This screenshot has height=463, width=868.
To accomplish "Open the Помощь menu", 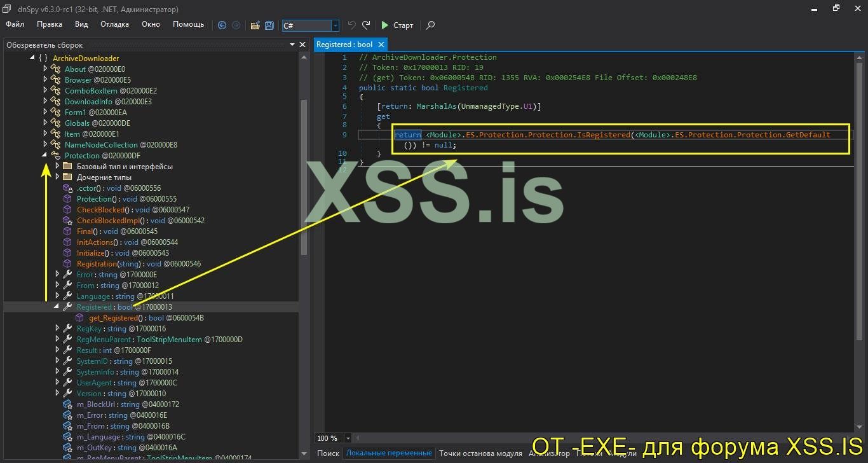I will click(x=189, y=24).
